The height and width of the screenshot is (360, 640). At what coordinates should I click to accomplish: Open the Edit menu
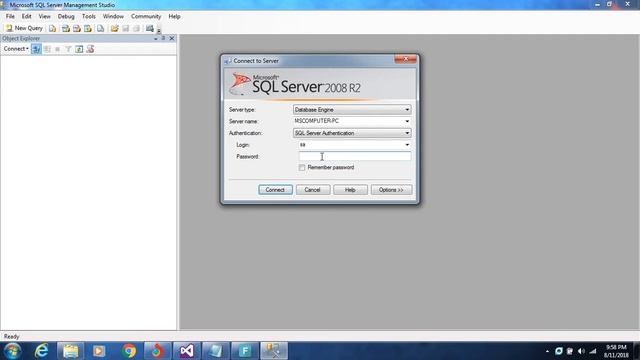click(x=27, y=16)
